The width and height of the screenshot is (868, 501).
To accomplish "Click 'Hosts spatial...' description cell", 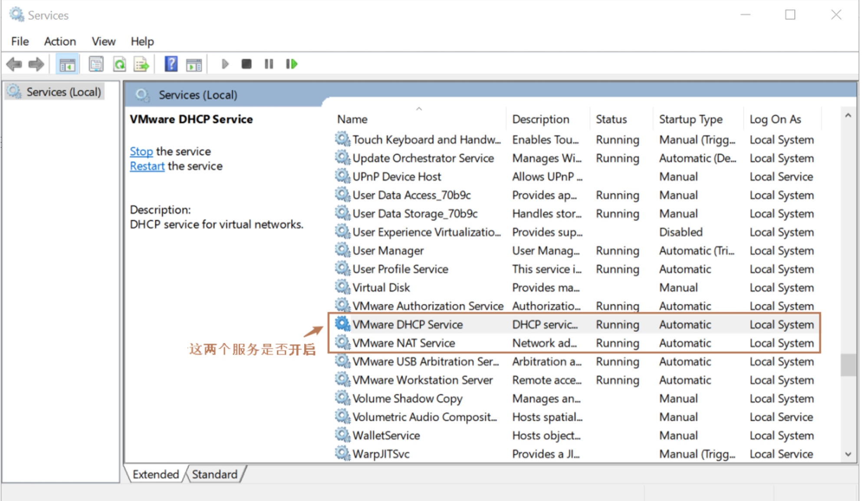I will click(x=547, y=417).
